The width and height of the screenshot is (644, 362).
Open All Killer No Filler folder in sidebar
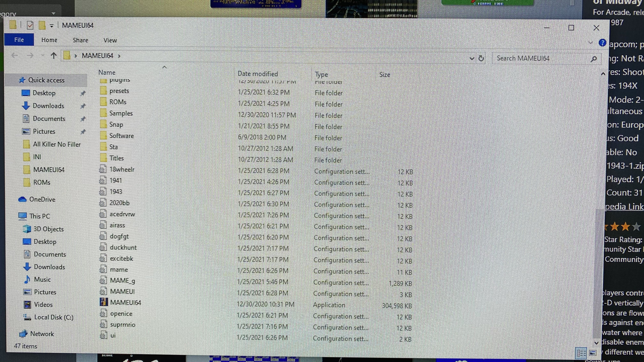click(x=57, y=144)
